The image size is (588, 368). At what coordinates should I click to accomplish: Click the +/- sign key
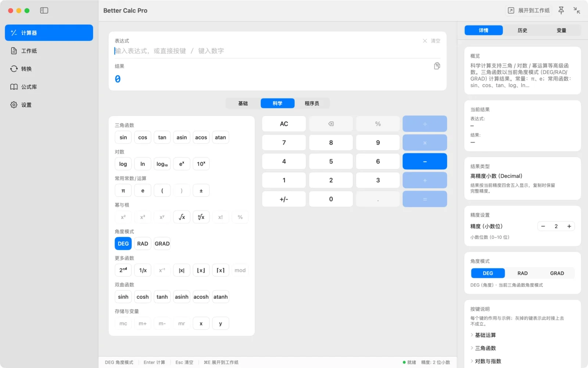point(284,199)
